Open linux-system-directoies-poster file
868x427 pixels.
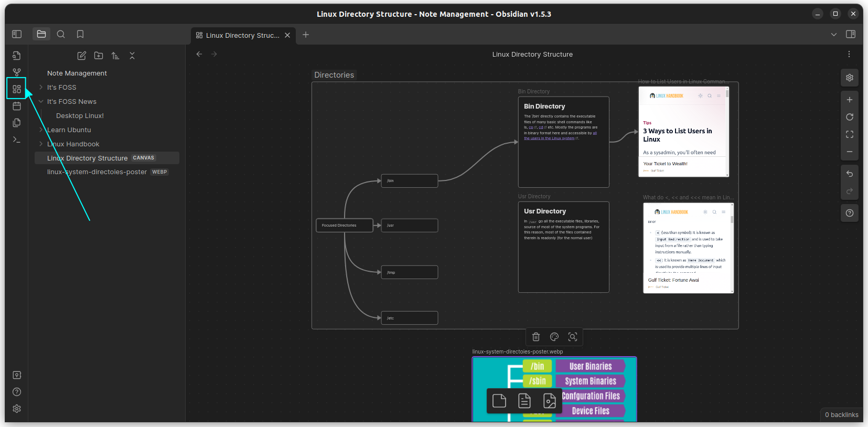click(x=97, y=172)
